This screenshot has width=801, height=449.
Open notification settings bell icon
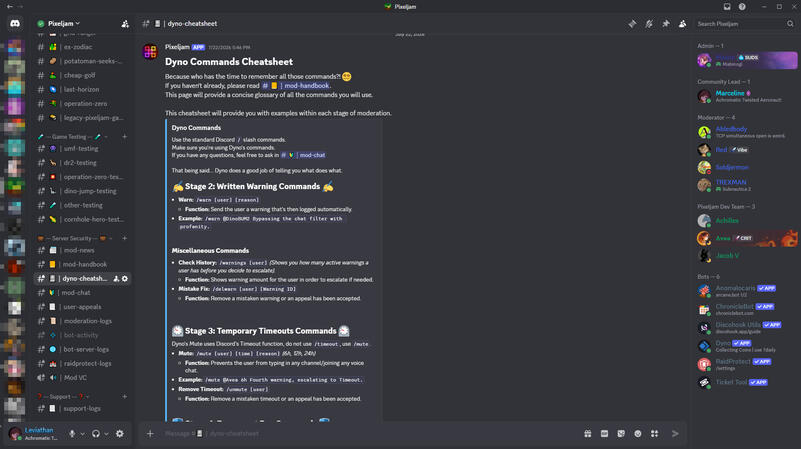[649, 23]
